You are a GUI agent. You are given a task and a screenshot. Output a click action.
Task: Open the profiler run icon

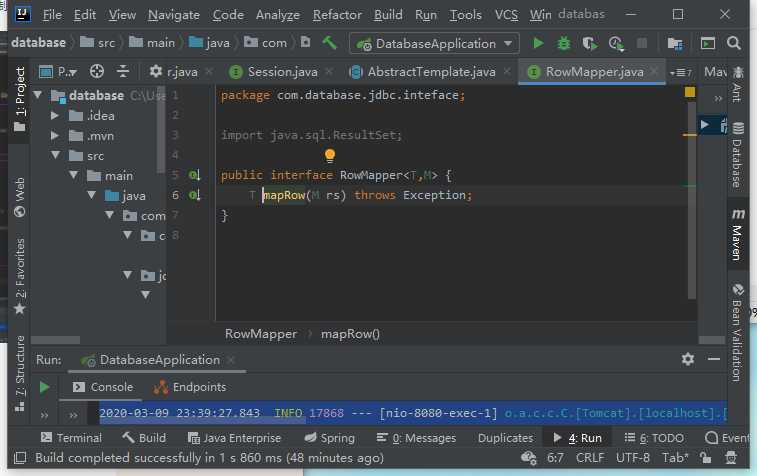pyautogui.click(x=616, y=44)
